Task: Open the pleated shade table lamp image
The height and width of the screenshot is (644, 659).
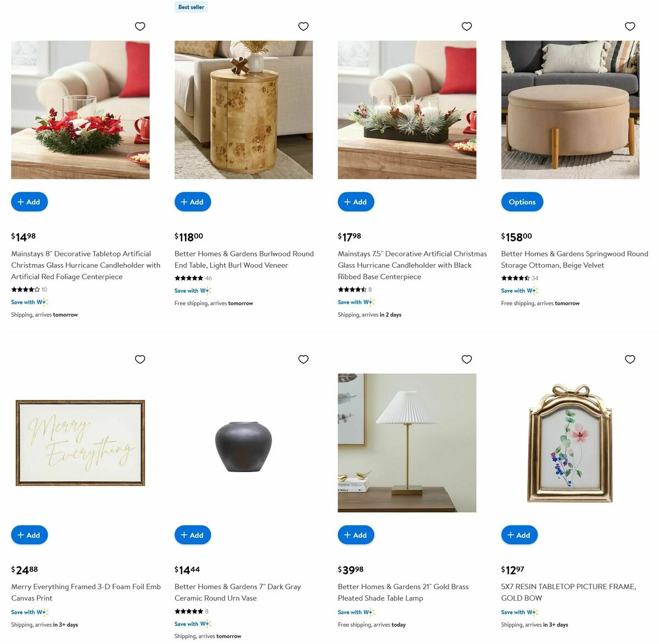Action: coord(407,443)
